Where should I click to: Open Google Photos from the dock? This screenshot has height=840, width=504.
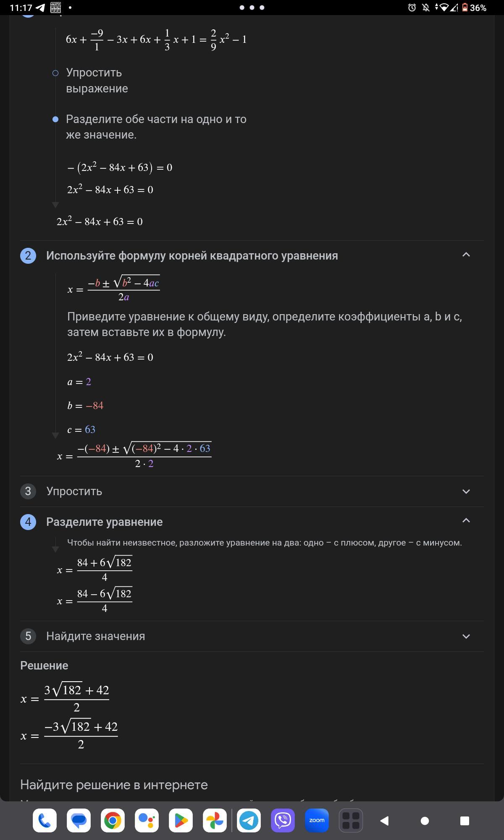tap(215, 820)
